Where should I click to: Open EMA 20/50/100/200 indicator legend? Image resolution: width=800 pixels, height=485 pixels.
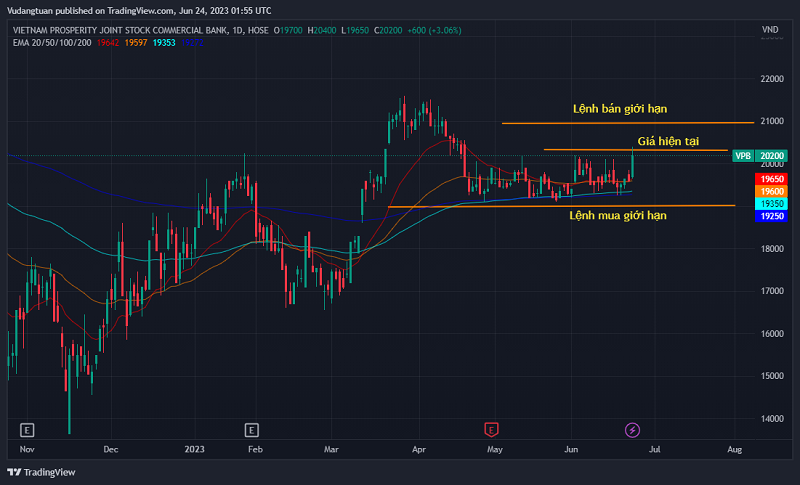[x=50, y=42]
